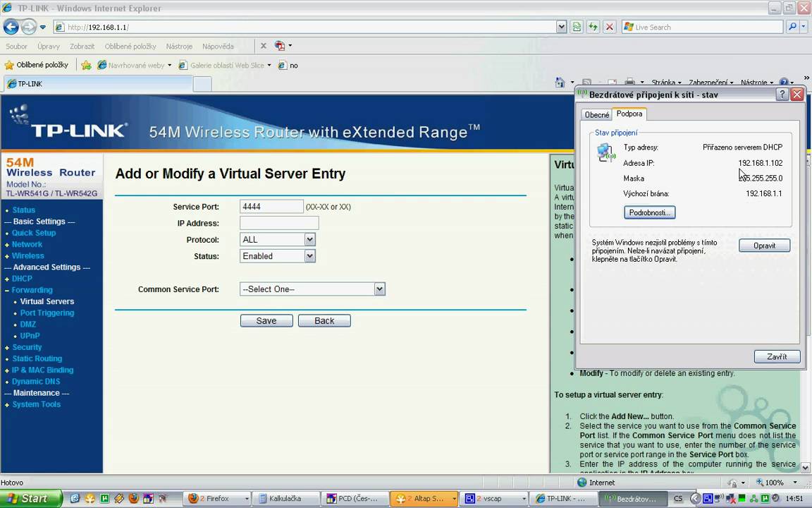812x508 pixels.
Task: Expand Network in the sidebar
Action: coord(27,244)
